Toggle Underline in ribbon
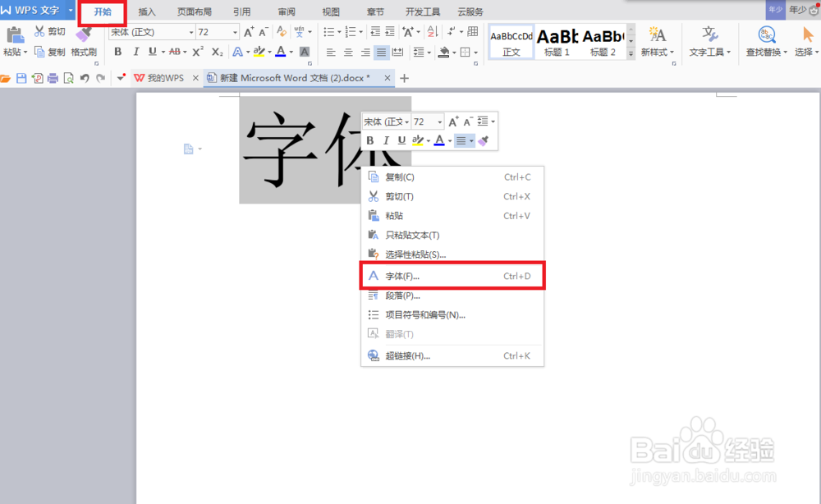 coord(153,51)
